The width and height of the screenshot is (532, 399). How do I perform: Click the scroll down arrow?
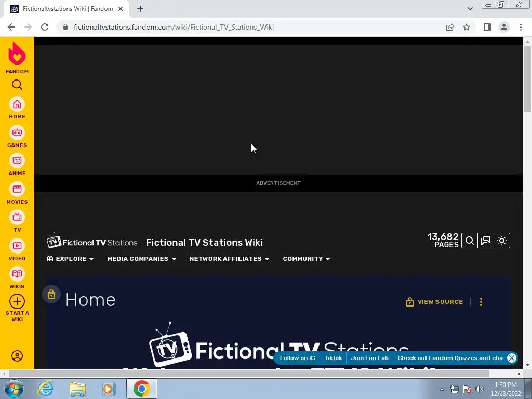pyautogui.click(x=527, y=365)
